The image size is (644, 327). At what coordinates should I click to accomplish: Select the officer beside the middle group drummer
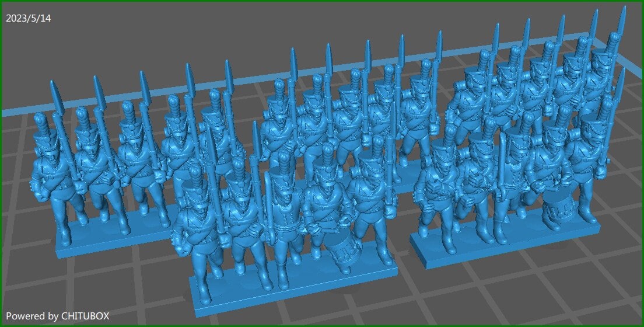pyautogui.click(x=283, y=216)
